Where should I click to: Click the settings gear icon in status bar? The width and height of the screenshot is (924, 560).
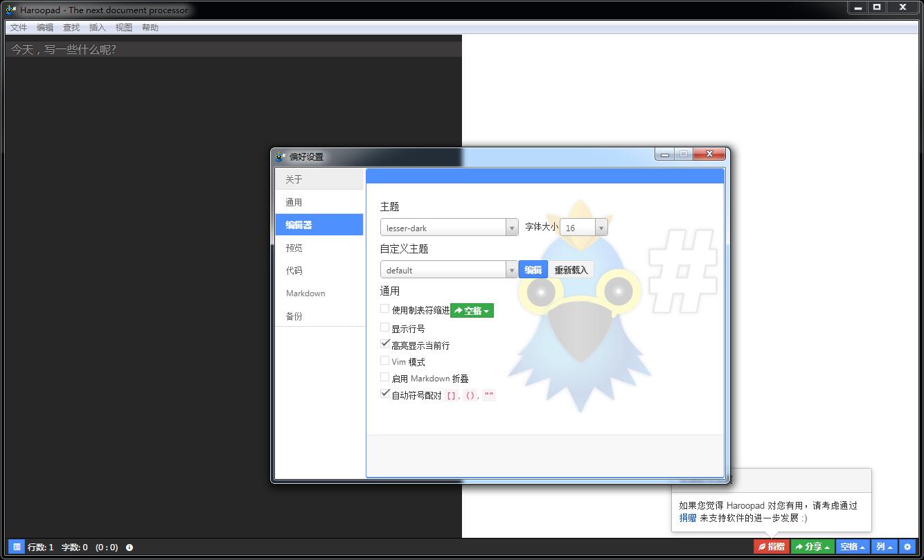(x=907, y=547)
